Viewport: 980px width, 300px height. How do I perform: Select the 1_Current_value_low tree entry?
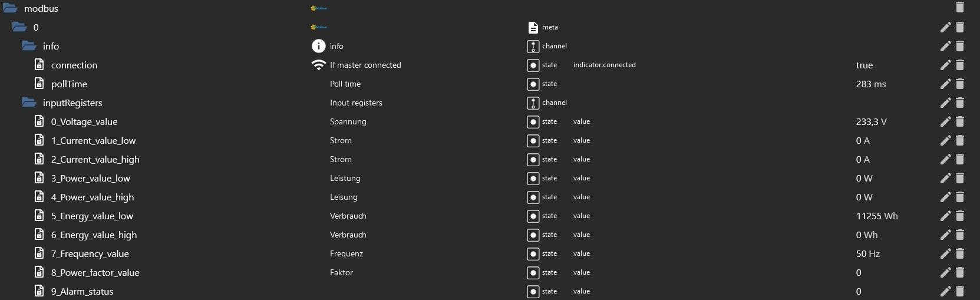pyautogui.click(x=93, y=140)
